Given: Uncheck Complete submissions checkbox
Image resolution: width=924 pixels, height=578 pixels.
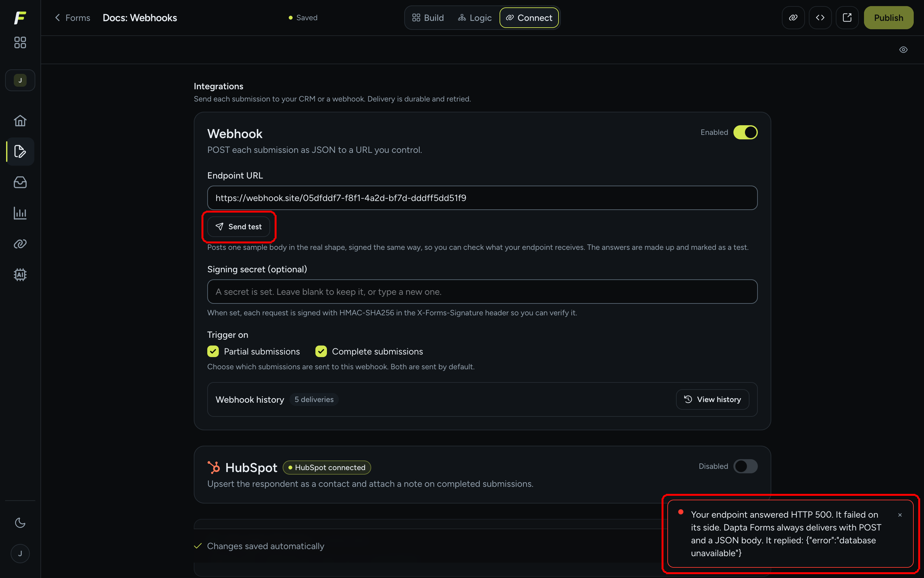Looking at the screenshot, I should [321, 351].
